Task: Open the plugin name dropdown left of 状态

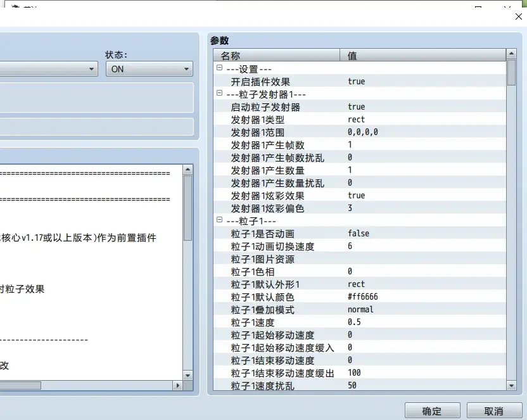Action: tap(49, 69)
